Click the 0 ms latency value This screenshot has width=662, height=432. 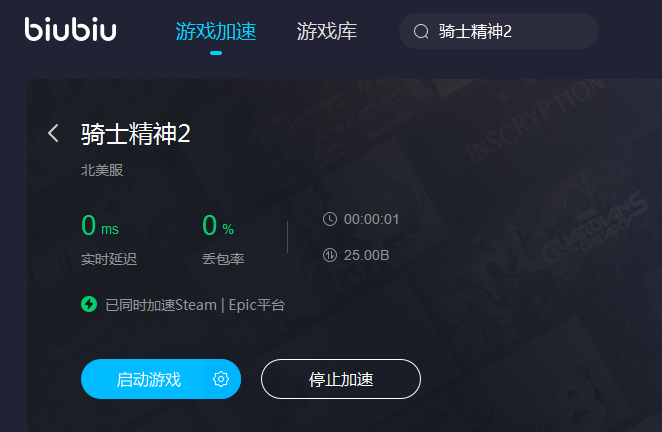[100, 225]
